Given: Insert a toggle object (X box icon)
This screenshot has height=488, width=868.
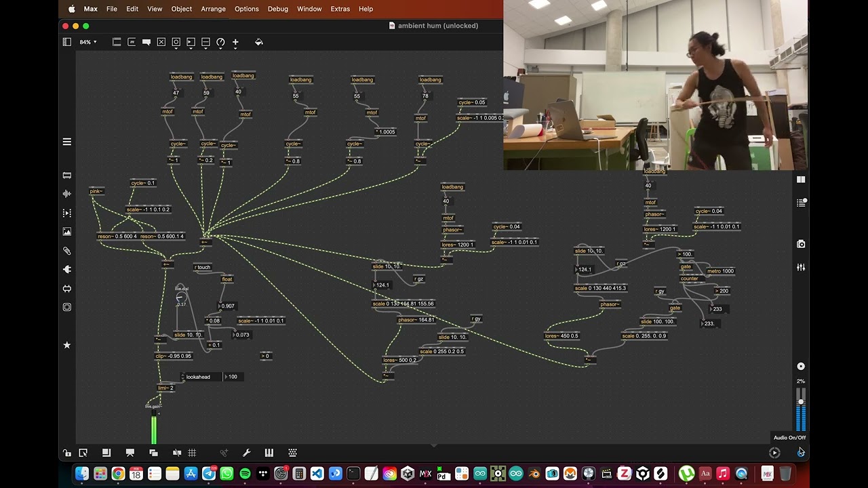Looking at the screenshot, I should 161,42.
